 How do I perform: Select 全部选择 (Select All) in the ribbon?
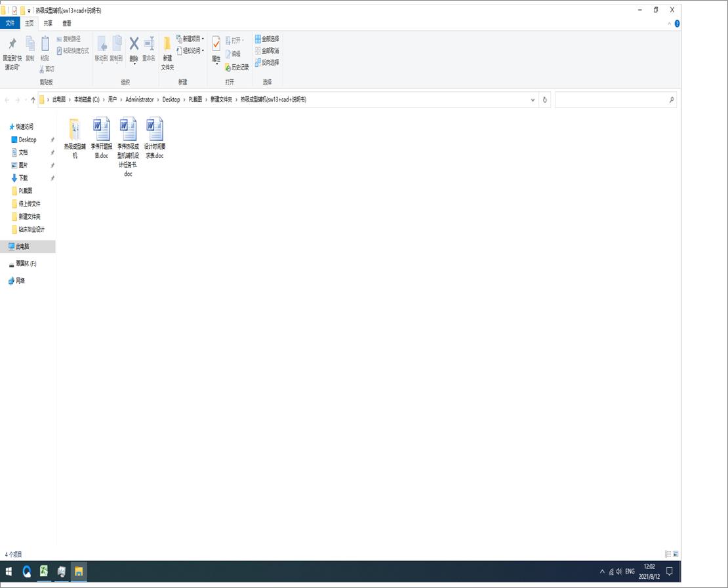pyautogui.click(x=268, y=38)
